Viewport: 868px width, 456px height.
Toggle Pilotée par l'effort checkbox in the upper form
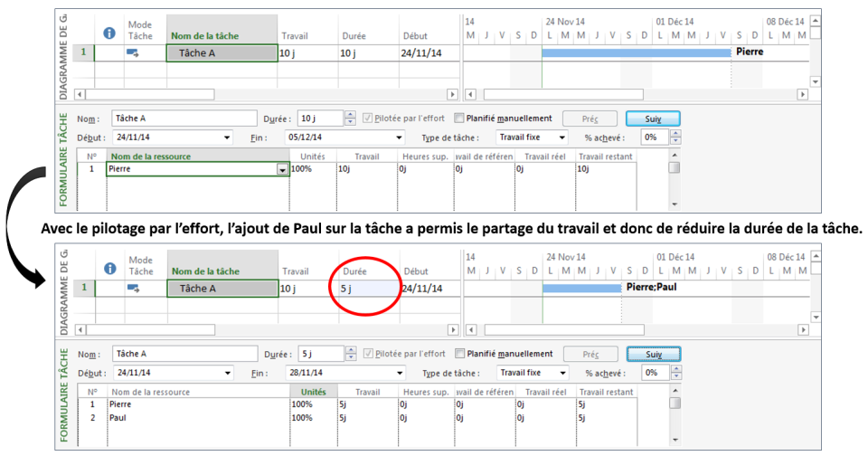click(367, 118)
